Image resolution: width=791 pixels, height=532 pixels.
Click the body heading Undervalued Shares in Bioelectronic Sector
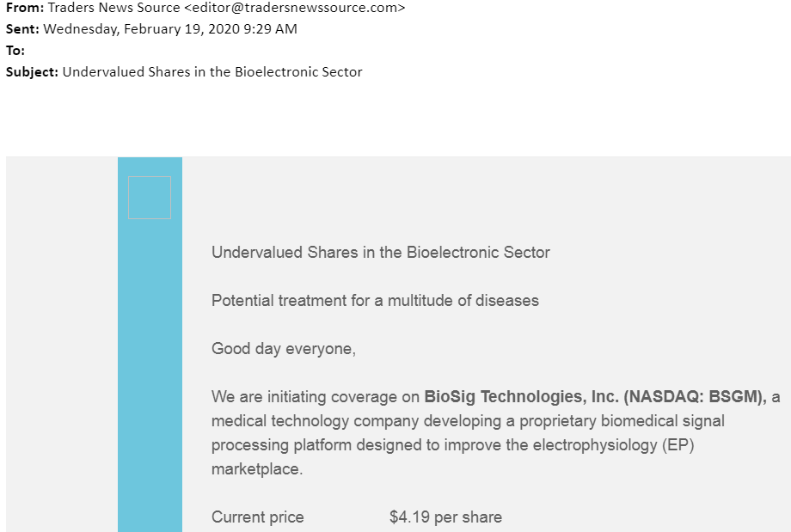pos(380,252)
